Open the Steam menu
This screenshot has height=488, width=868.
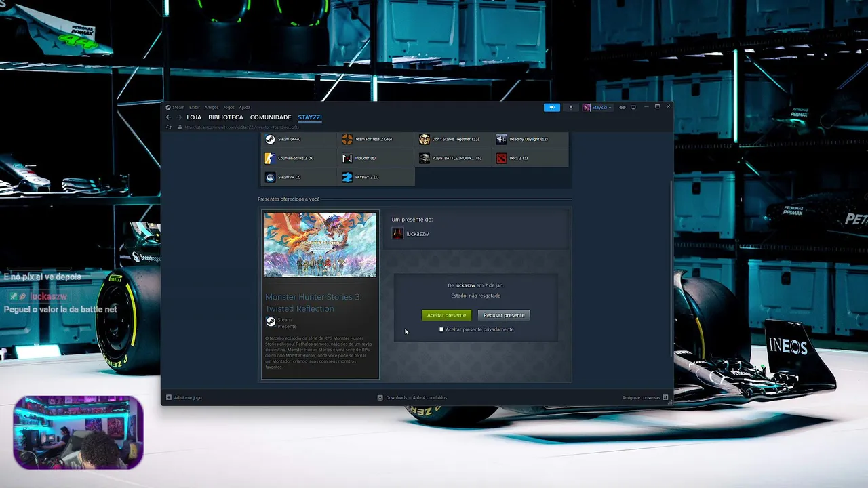click(178, 107)
